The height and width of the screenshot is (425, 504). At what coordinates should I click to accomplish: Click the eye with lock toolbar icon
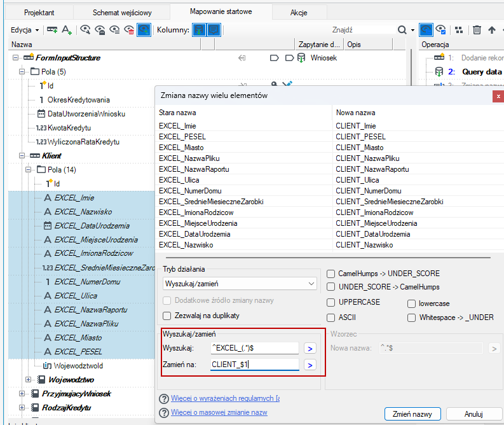tap(100, 30)
